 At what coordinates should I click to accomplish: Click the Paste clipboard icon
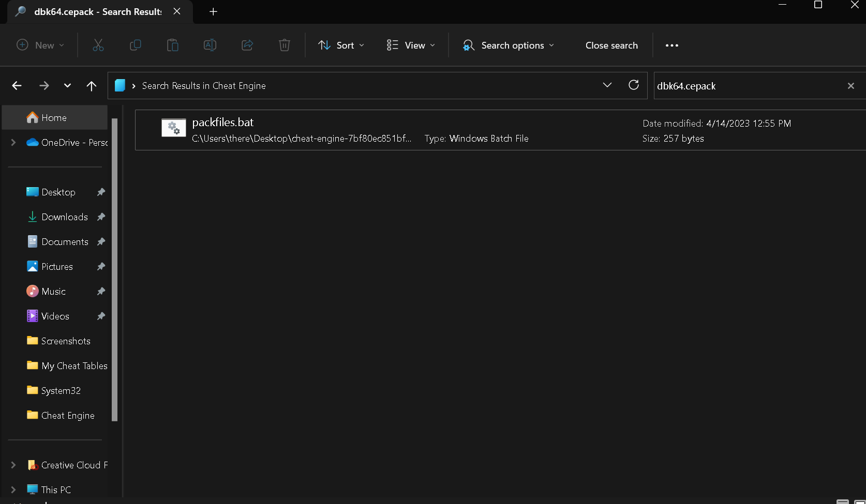(x=173, y=45)
